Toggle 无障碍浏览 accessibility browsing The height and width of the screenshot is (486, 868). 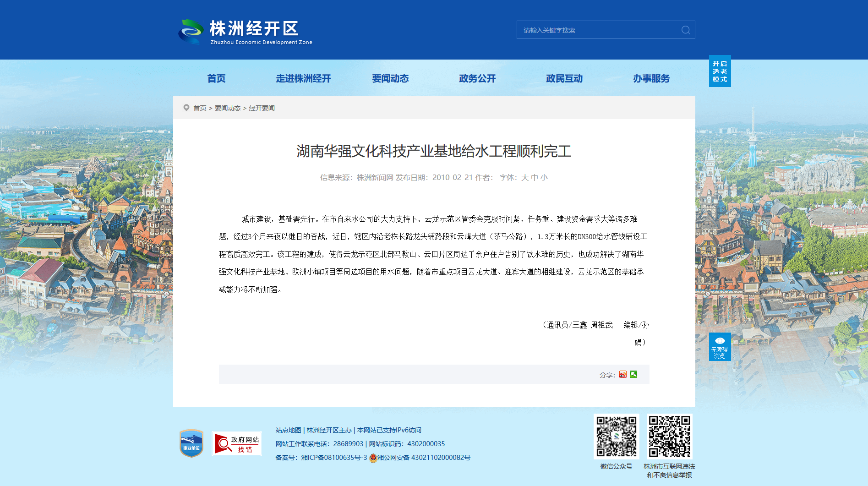(x=720, y=347)
